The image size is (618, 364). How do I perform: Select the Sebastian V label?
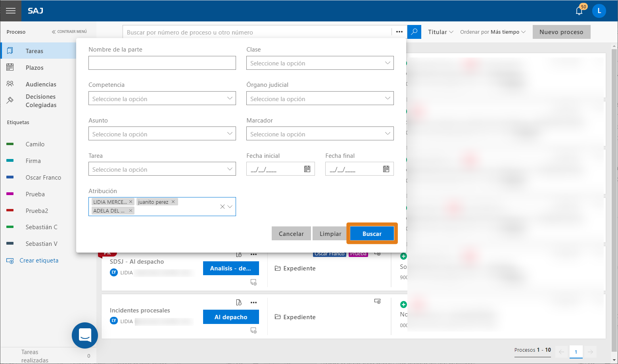tap(41, 244)
